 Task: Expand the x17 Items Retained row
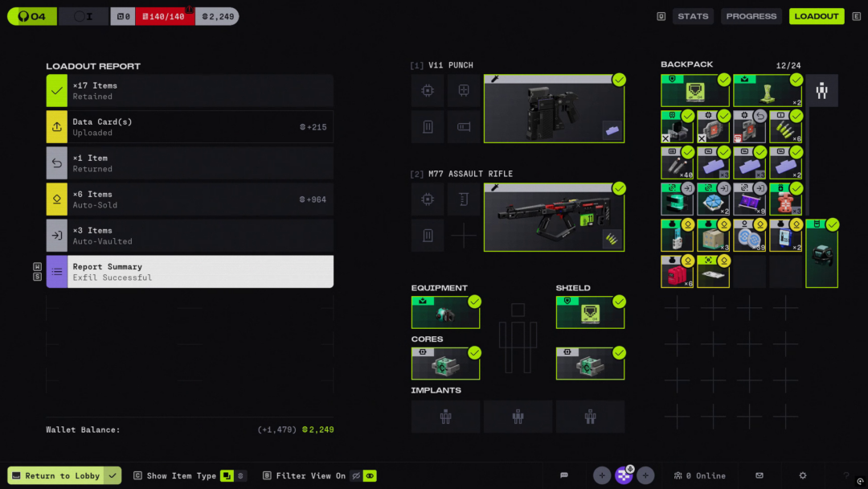(x=190, y=91)
